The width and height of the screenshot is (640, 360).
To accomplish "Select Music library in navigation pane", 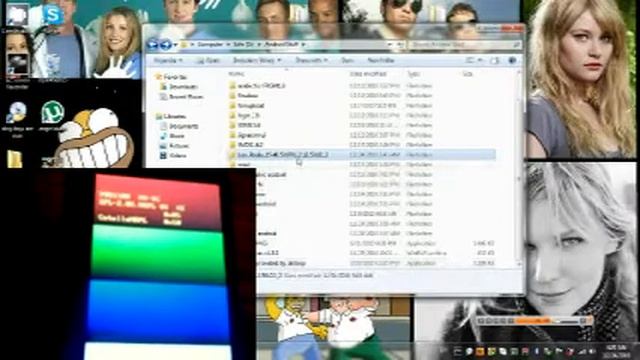I will [173, 136].
